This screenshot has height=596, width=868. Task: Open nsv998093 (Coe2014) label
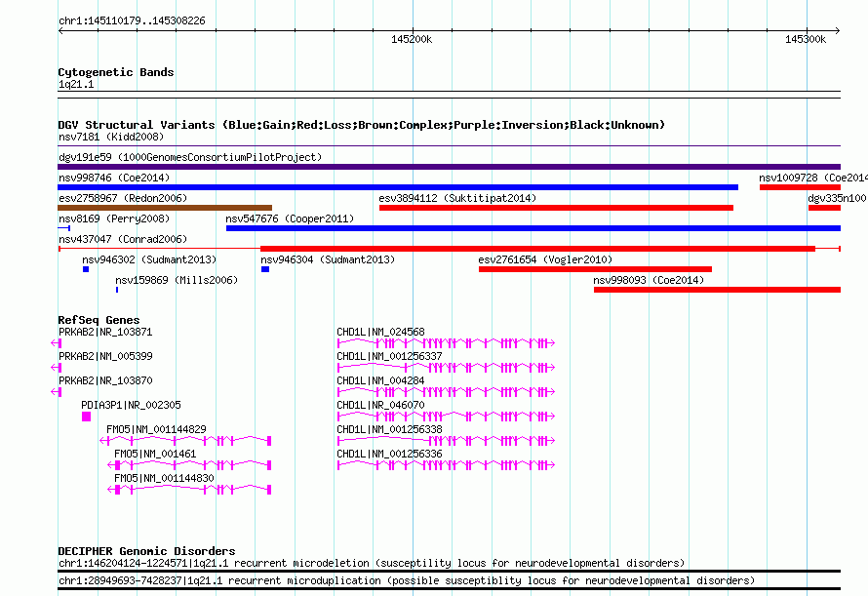tap(649, 280)
